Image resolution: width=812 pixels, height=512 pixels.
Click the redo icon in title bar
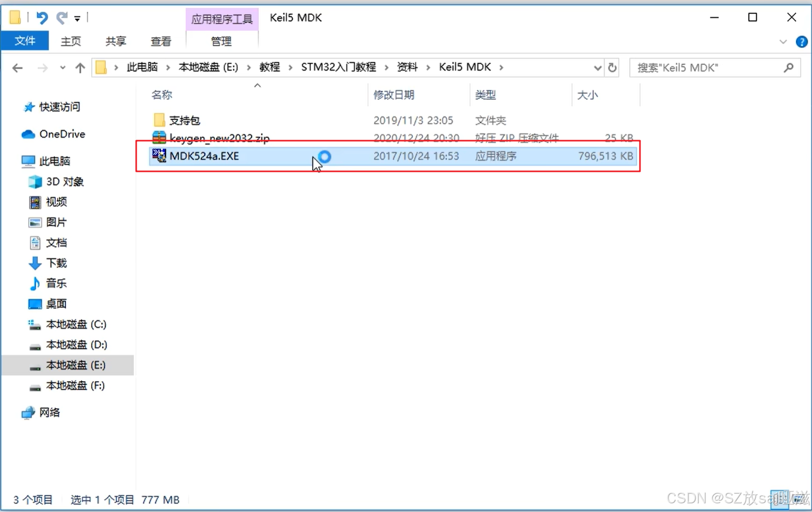(62, 18)
